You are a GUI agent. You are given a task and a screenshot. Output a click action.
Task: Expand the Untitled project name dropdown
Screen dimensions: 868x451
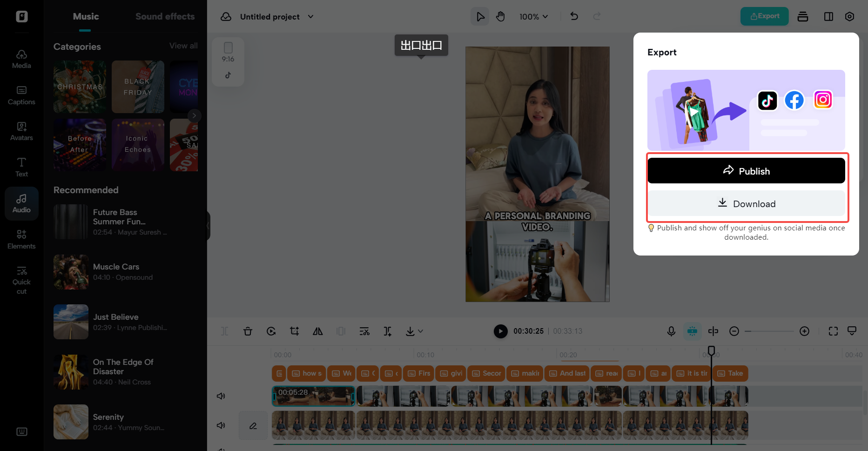[x=310, y=17]
